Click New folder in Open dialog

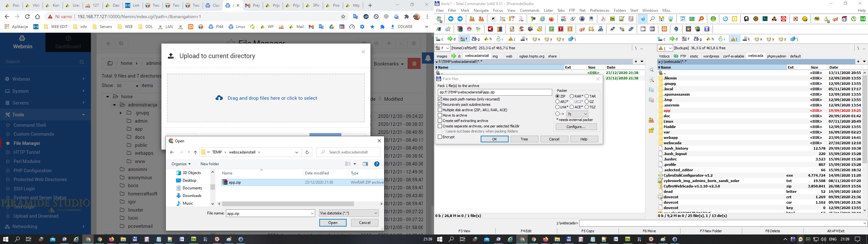[x=210, y=164]
